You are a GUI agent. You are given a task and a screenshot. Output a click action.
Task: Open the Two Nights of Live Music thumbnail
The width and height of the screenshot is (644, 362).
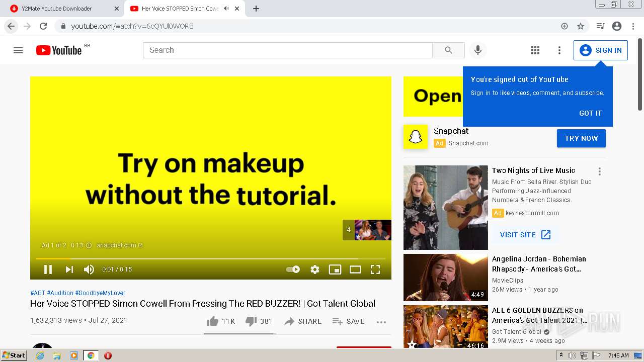pyautogui.click(x=446, y=208)
